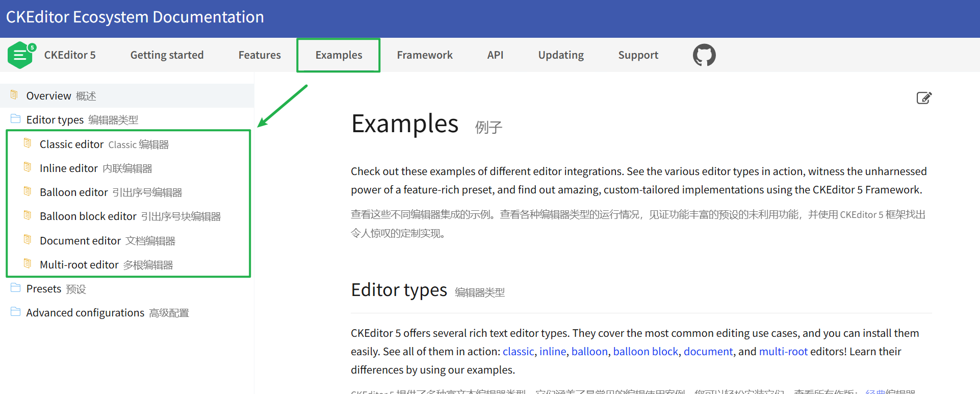Click the Balloon editor page icon

pyautogui.click(x=28, y=191)
